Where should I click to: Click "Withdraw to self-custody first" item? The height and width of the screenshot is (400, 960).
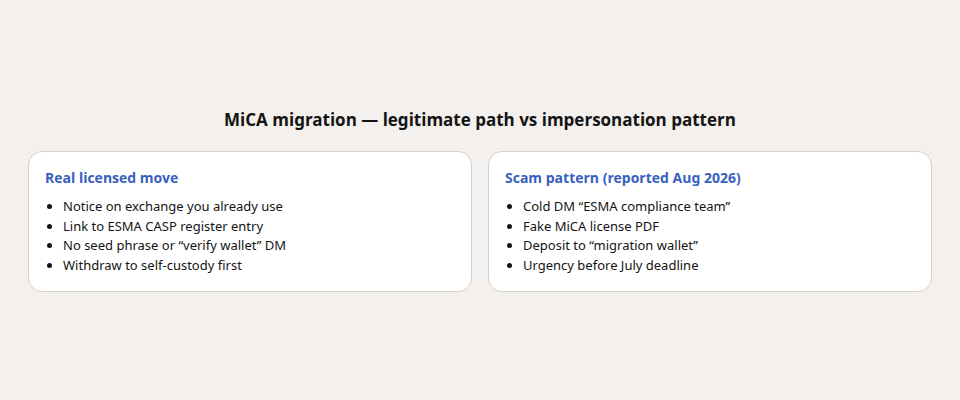(152, 265)
